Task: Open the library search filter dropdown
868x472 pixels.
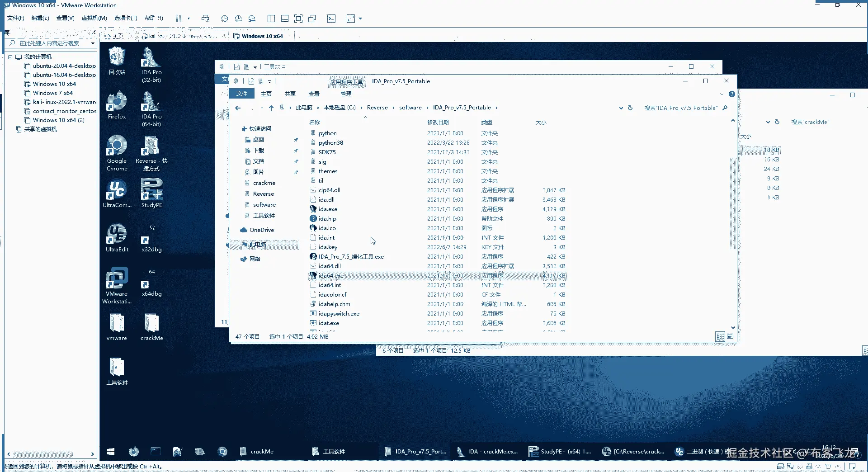Action: coord(93,43)
